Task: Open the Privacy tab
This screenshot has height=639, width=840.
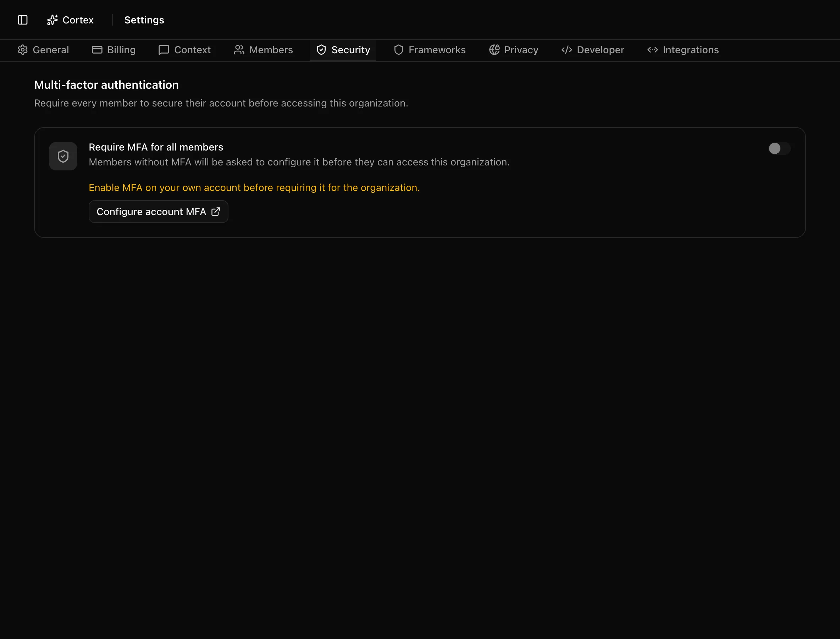Action: pyautogui.click(x=514, y=50)
